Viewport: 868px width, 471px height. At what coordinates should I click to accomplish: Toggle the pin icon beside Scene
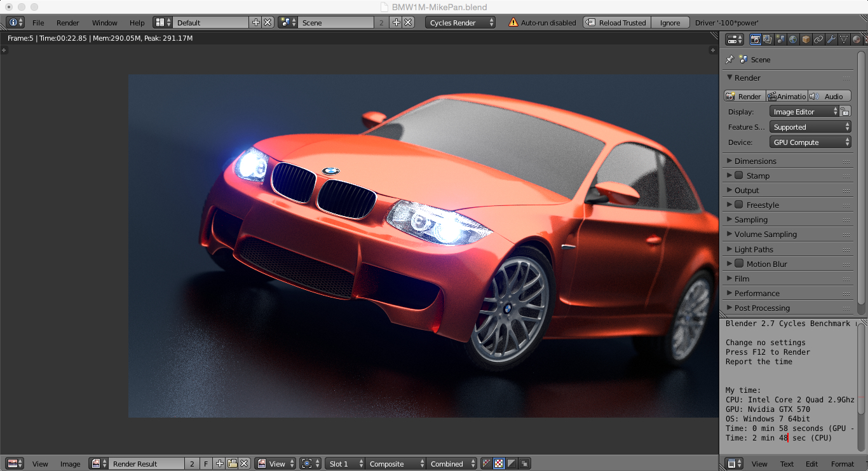729,59
